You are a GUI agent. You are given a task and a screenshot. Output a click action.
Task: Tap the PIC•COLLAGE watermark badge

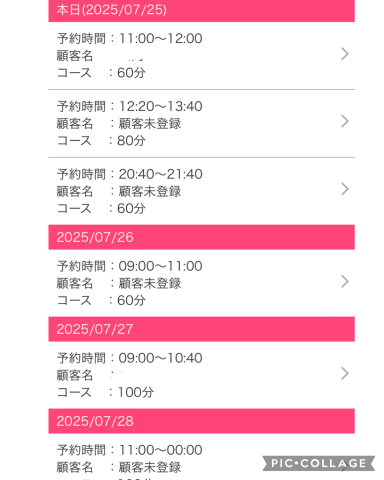pyautogui.click(x=319, y=463)
